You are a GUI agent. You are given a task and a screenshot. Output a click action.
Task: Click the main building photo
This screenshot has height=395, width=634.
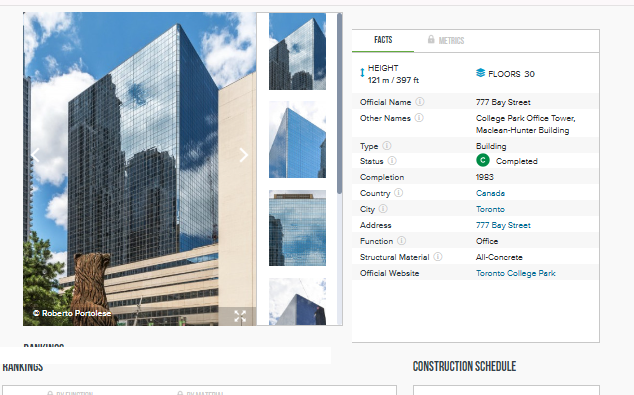(x=139, y=169)
